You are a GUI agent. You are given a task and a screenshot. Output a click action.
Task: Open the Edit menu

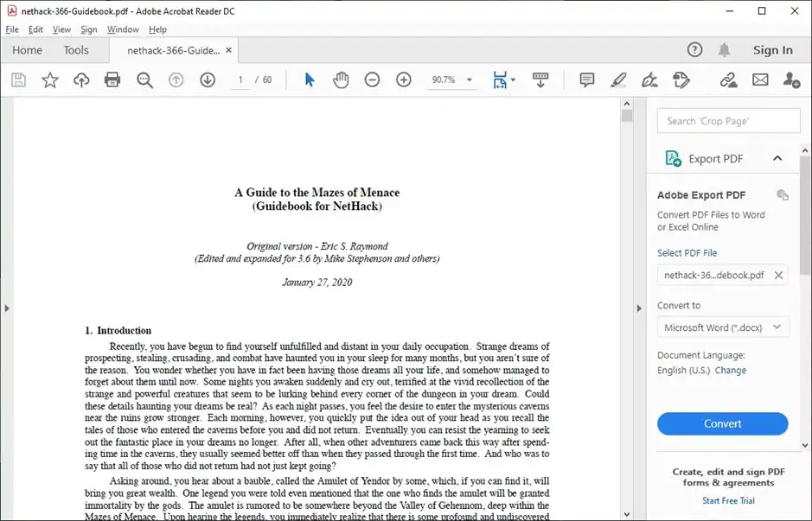click(x=35, y=29)
